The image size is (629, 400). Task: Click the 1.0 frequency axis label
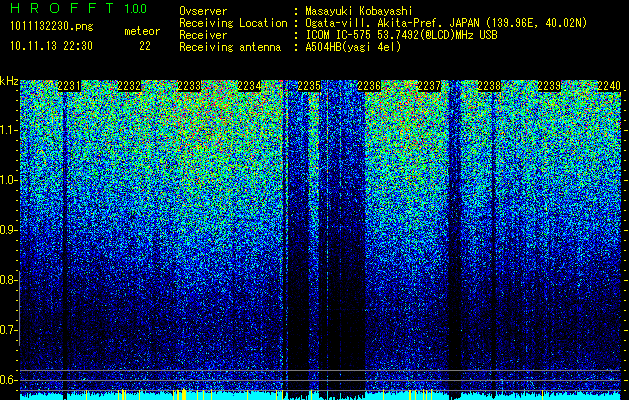point(7,180)
